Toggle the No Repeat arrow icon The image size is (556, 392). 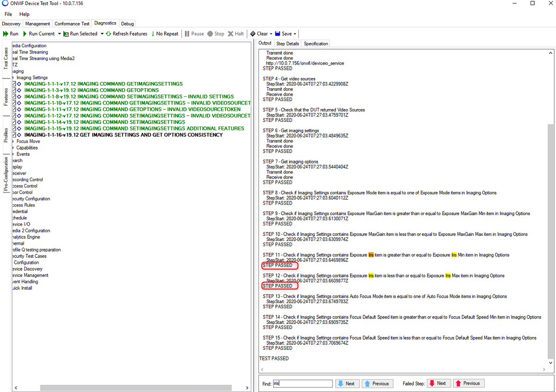(x=153, y=34)
